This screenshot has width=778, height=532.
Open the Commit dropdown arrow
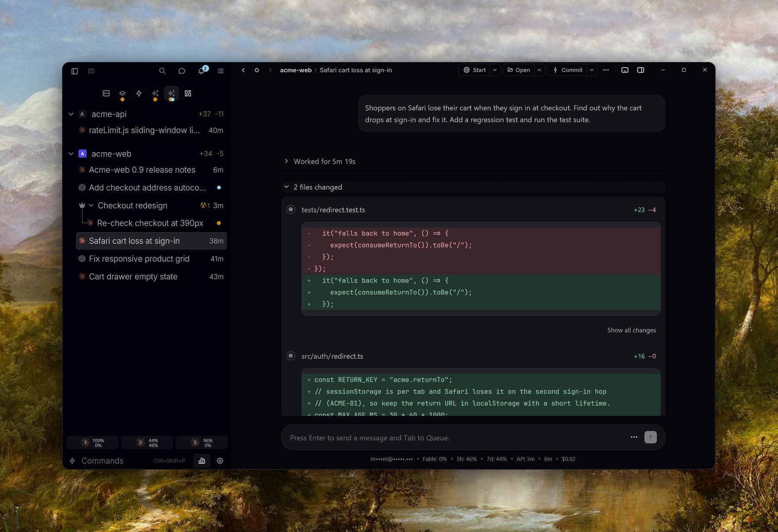[592, 70]
